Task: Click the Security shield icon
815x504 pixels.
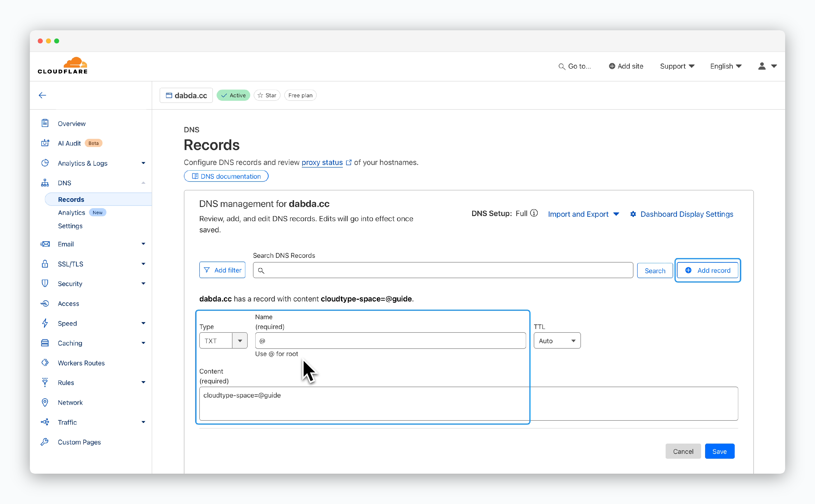Action: [45, 283]
